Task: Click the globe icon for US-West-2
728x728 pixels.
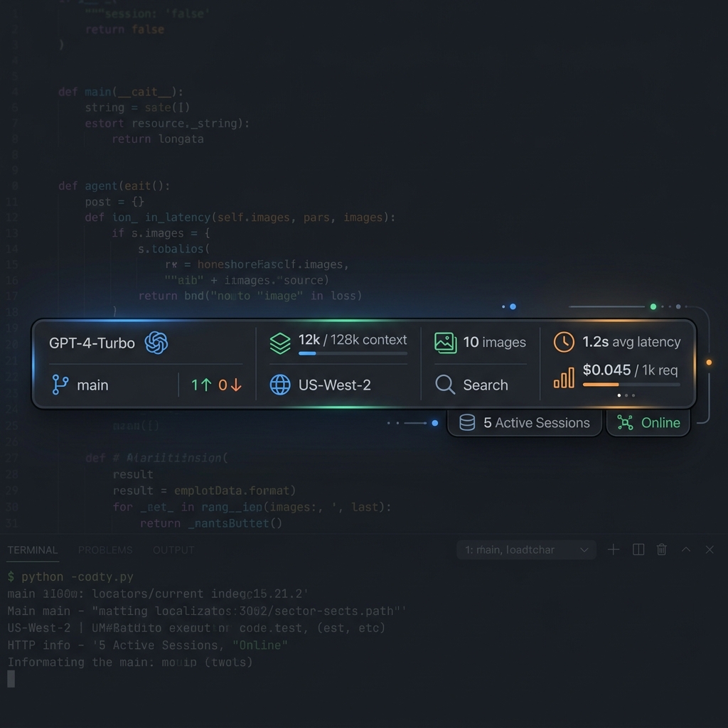Action: point(280,385)
